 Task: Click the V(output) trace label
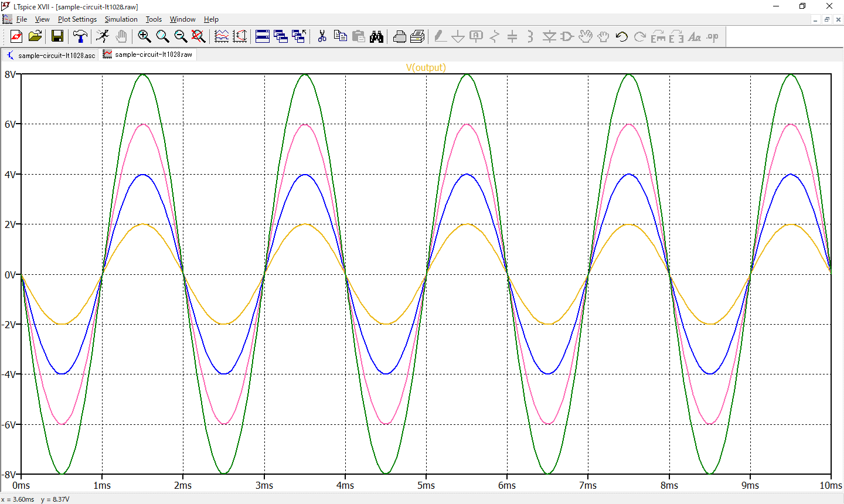427,67
